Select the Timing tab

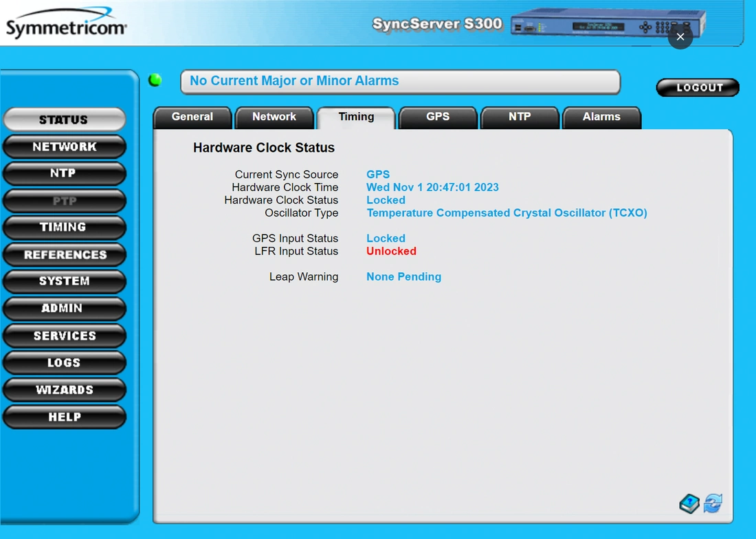pos(356,117)
